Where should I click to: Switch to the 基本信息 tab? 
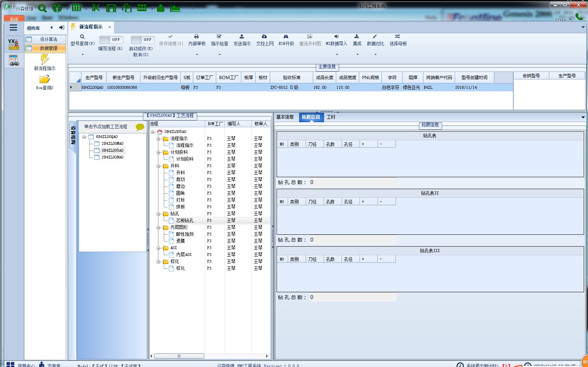[x=285, y=117]
